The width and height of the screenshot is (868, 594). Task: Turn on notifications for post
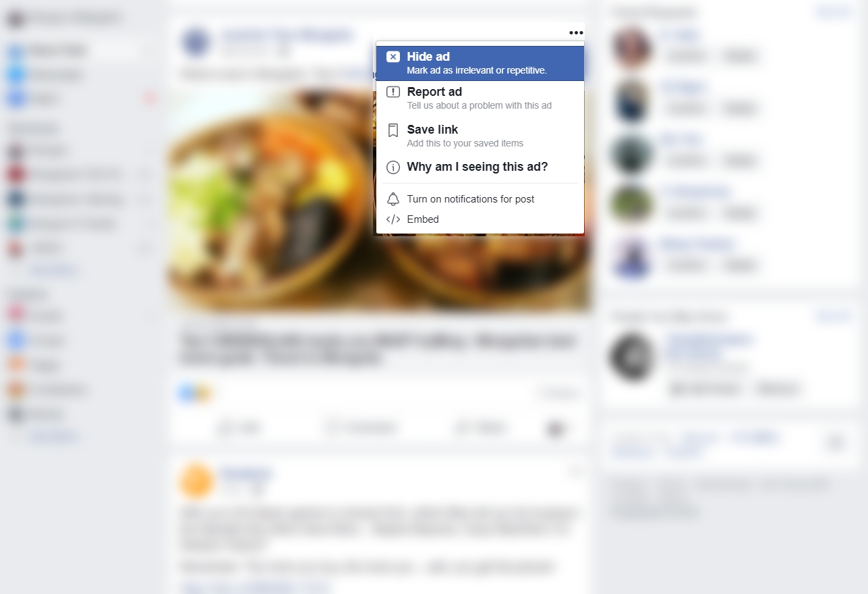[480, 199]
